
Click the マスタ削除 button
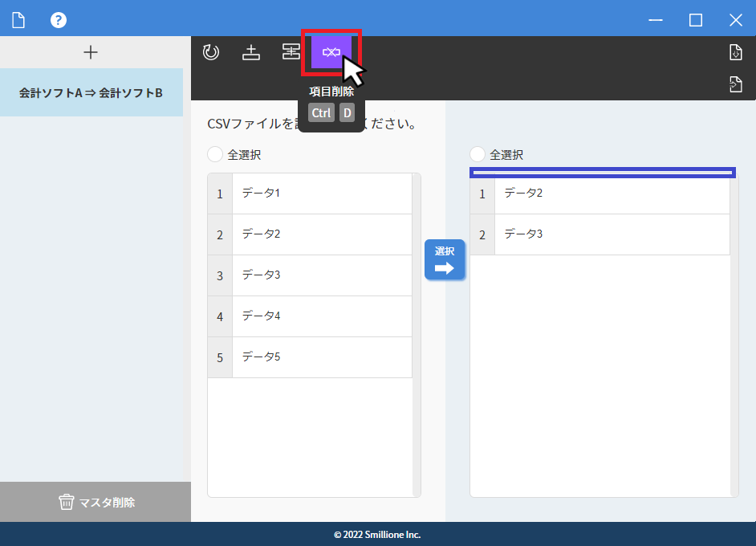(96, 503)
